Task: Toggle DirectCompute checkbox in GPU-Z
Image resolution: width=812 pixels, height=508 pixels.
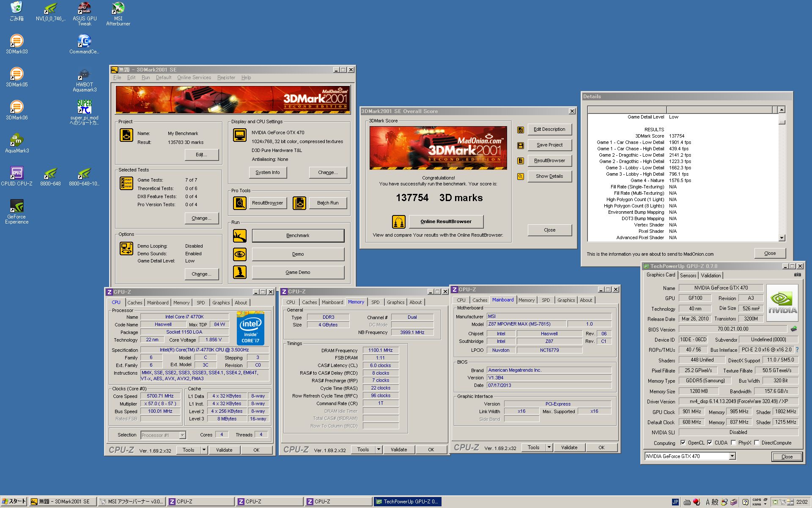Action: (757, 443)
